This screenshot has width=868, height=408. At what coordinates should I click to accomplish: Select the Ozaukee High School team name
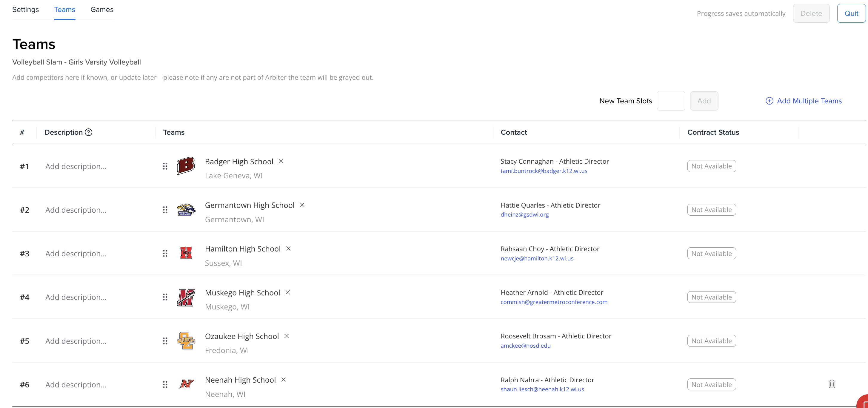[242, 336]
